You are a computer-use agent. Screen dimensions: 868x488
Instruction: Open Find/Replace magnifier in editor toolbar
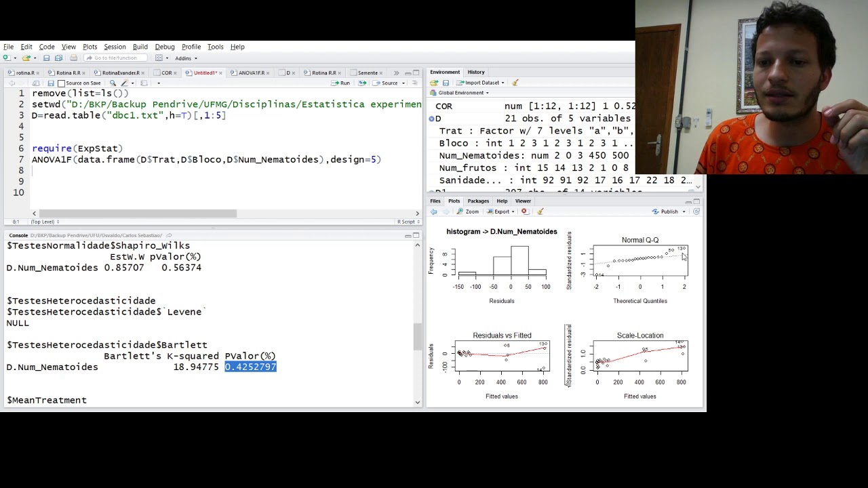point(113,83)
